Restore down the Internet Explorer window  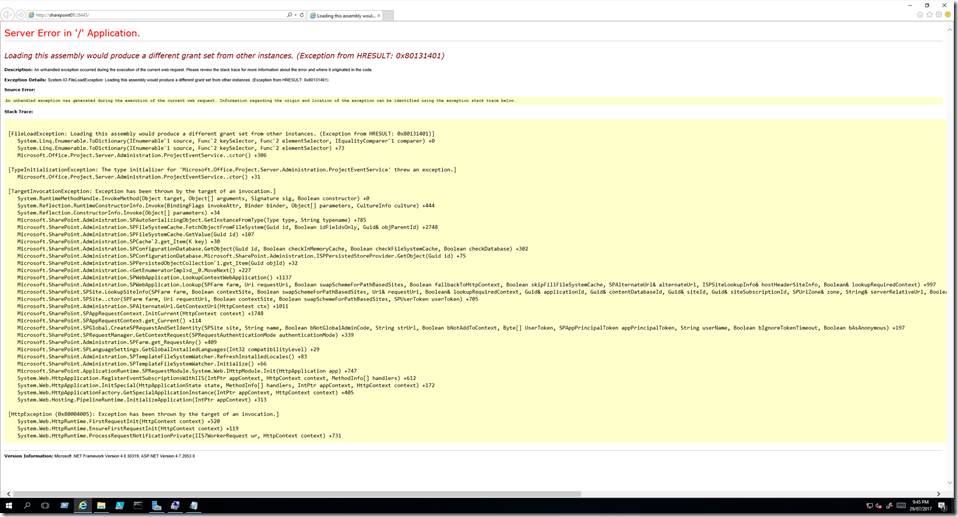click(927, 5)
